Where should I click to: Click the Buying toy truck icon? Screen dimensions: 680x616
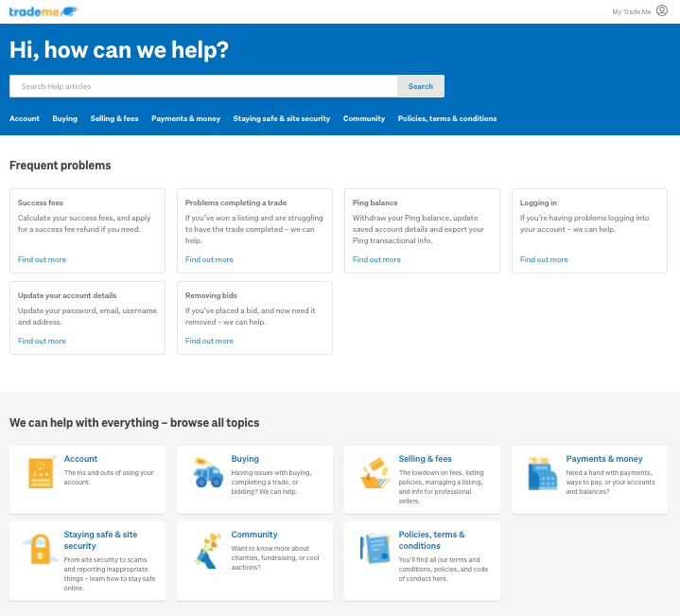(x=208, y=473)
